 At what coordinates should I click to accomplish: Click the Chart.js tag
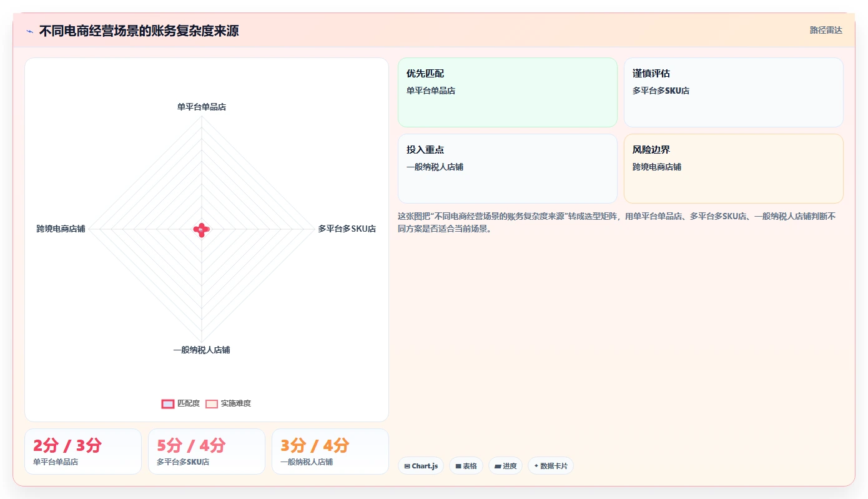[421, 466]
